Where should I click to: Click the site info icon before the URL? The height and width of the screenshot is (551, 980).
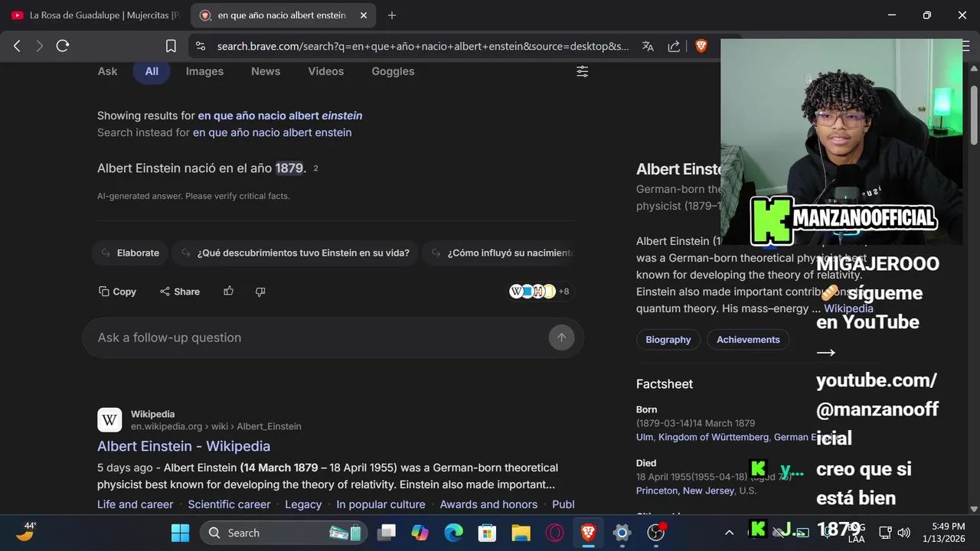pyautogui.click(x=201, y=46)
